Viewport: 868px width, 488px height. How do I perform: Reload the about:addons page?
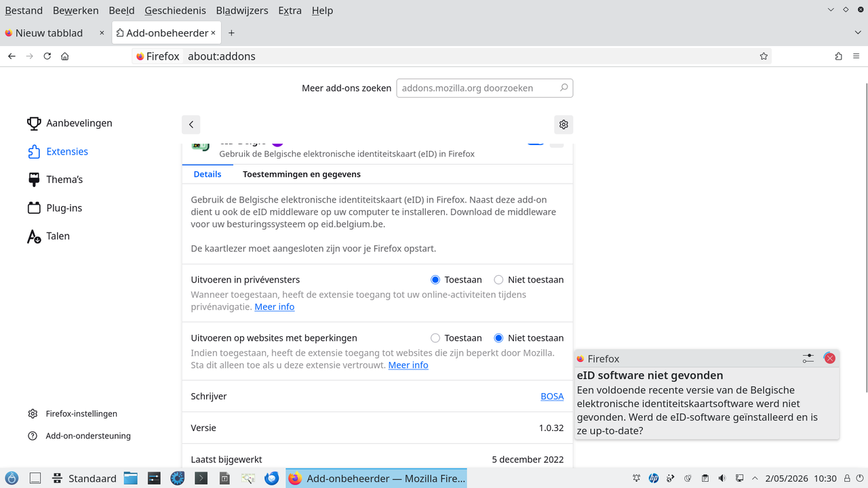47,56
